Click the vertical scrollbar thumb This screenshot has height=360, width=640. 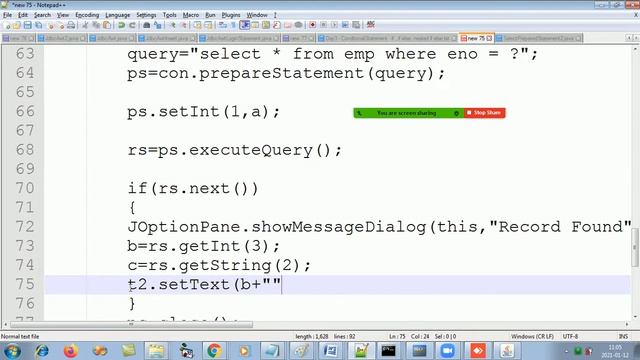point(635,247)
